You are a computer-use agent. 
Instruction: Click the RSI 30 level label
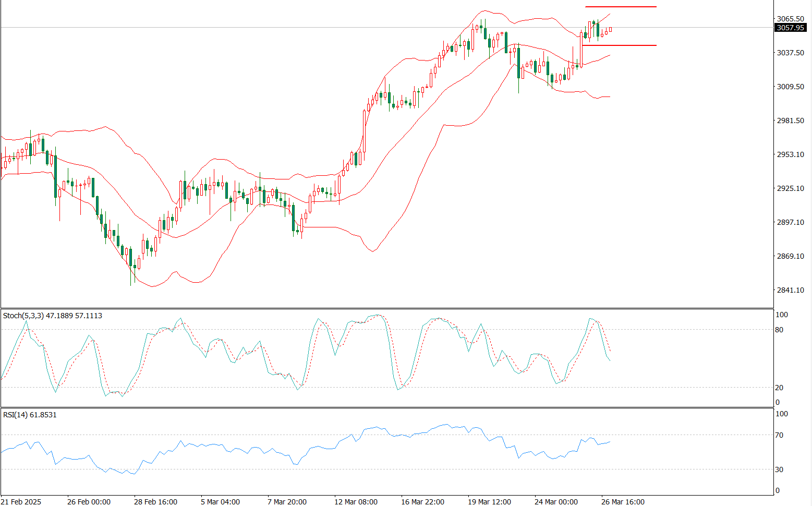779,469
